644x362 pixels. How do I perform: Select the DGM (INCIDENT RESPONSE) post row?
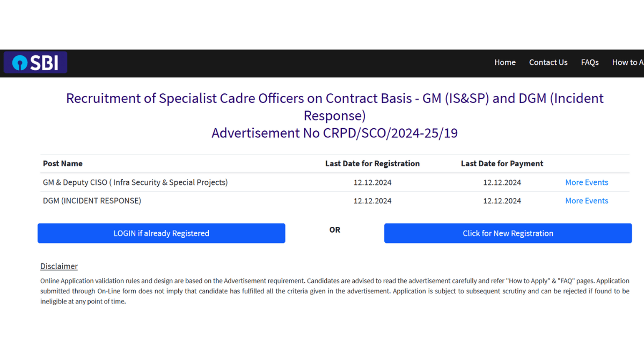(92, 201)
